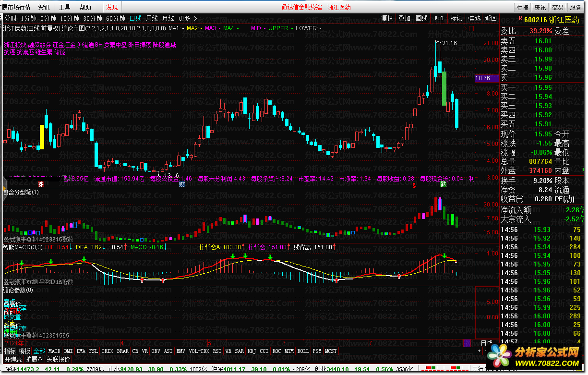
Task: Click the 返回 back button
Action: (x=491, y=19)
